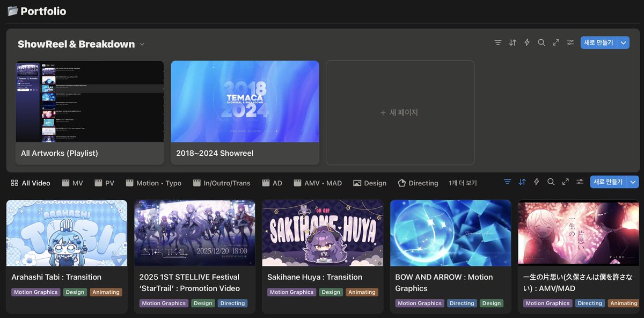This screenshot has width=644, height=318.
Task: Switch to the Design tab
Action: click(x=370, y=183)
